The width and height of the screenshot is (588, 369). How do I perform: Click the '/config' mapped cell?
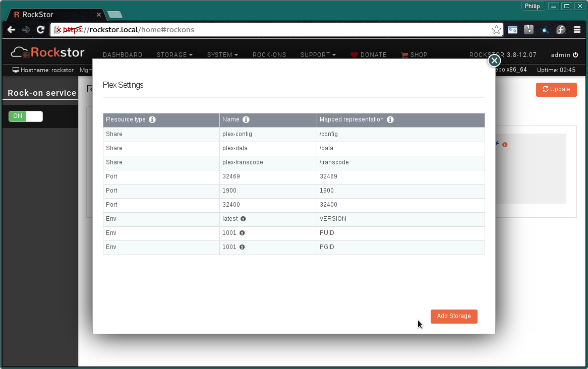pyautogui.click(x=401, y=134)
